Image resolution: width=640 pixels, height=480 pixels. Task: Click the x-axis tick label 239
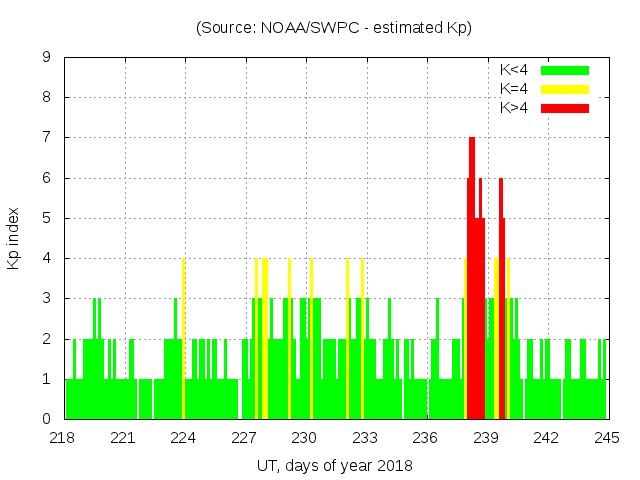pyautogui.click(x=486, y=437)
